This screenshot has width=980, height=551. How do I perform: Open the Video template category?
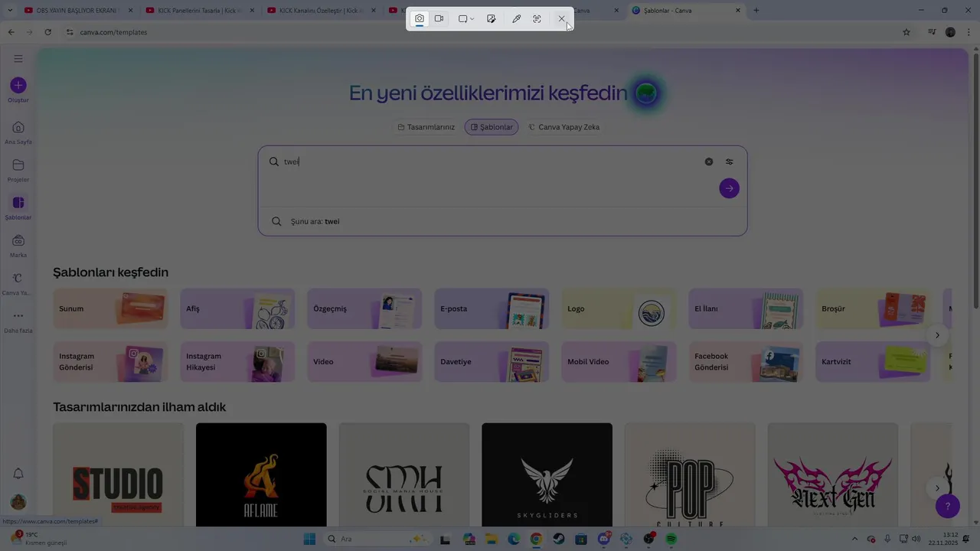point(364,361)
